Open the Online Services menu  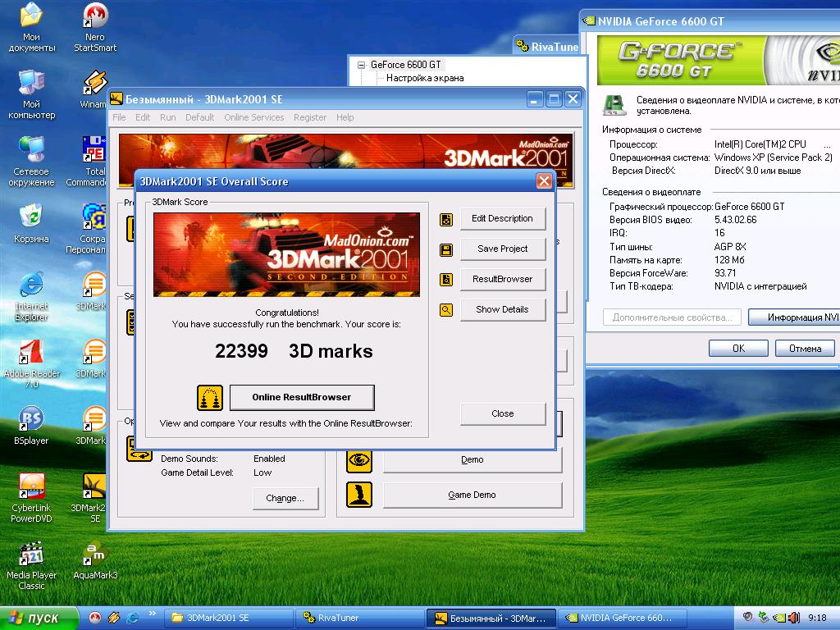click(x=254, y=117)
